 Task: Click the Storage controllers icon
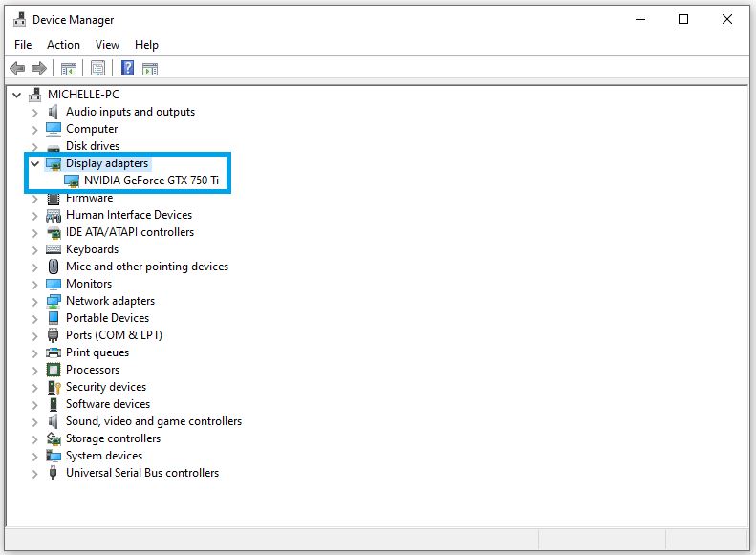coord(54,438)
